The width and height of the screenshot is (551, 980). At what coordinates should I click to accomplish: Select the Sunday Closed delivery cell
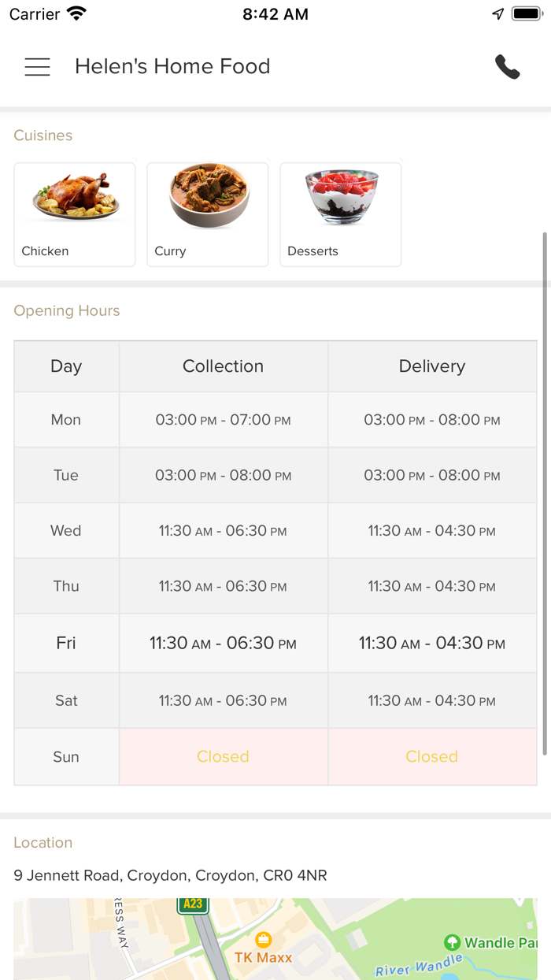point(432,757)
